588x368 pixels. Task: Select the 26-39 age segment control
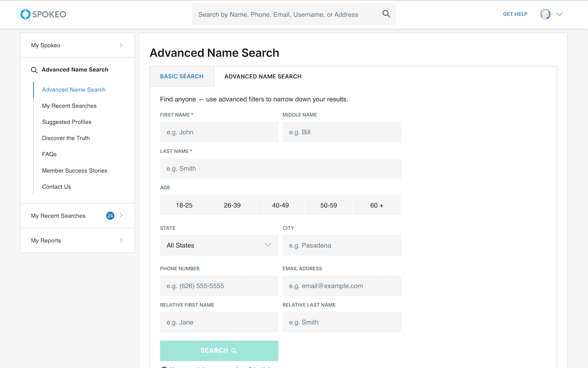point(232,205)
